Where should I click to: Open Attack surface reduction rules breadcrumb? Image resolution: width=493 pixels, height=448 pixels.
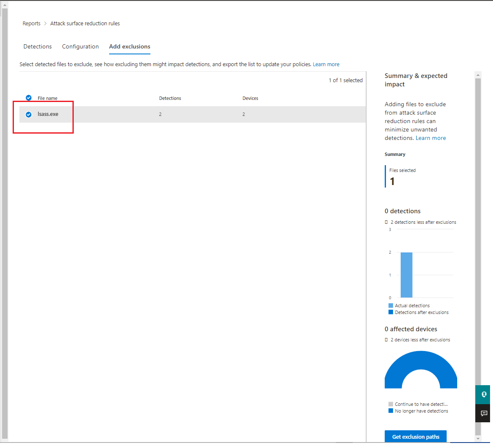[85, 24]
